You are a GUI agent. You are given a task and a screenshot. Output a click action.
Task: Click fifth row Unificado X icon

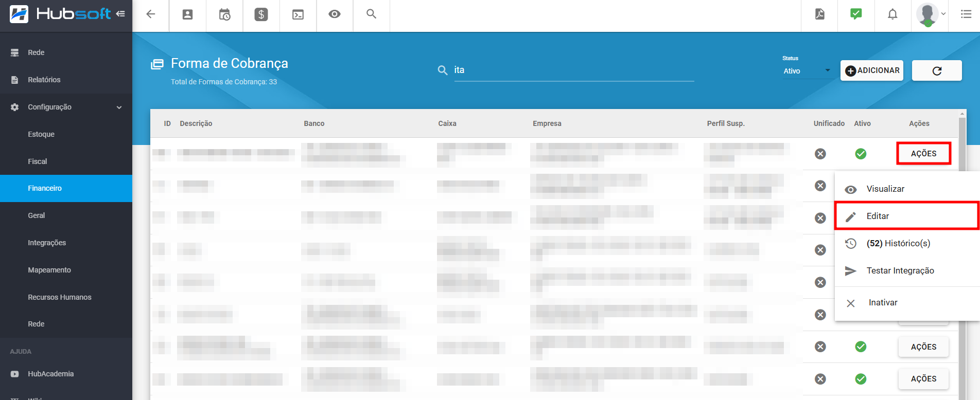(x=820, y=282)
